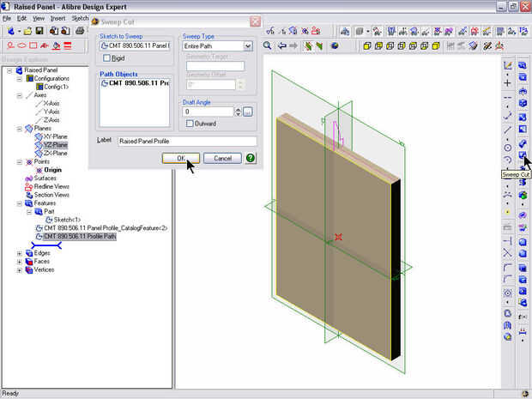Click the Print icon in the toolbar
532x399 pixels.
(x=80, y=31)
